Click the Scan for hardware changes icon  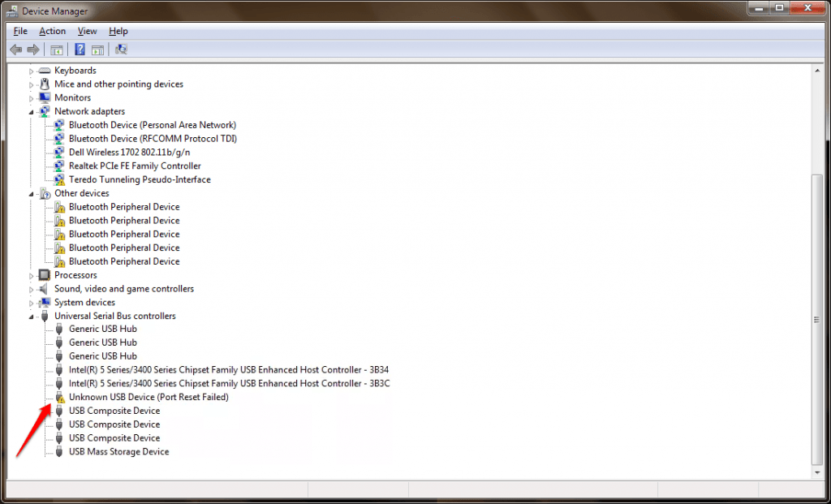coord(121,49)
